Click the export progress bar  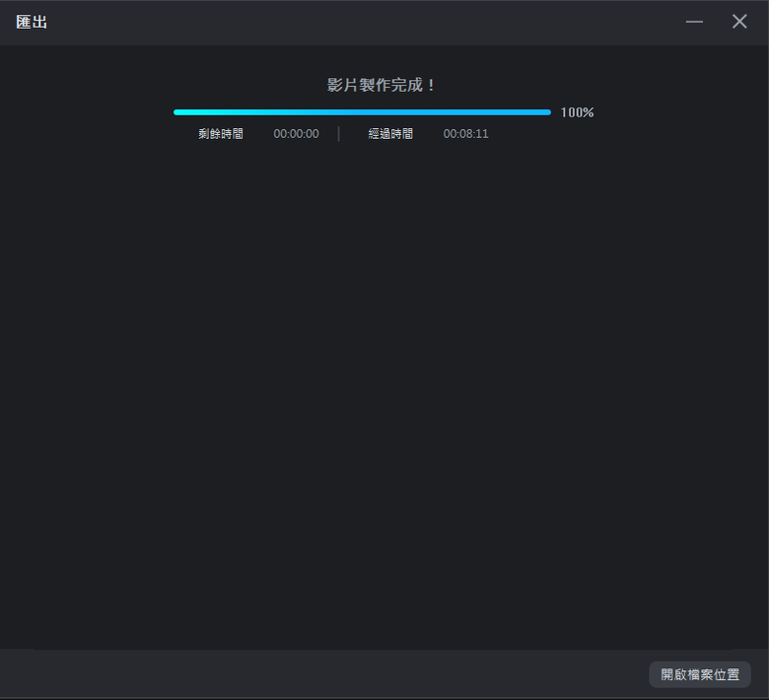pos(362,112)
